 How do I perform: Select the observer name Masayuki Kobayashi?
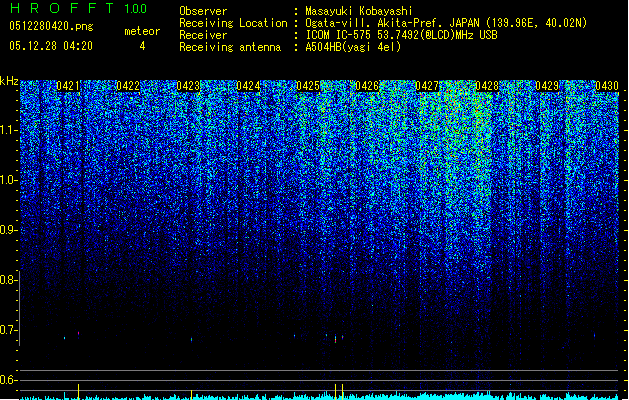(x=359, y=11)
